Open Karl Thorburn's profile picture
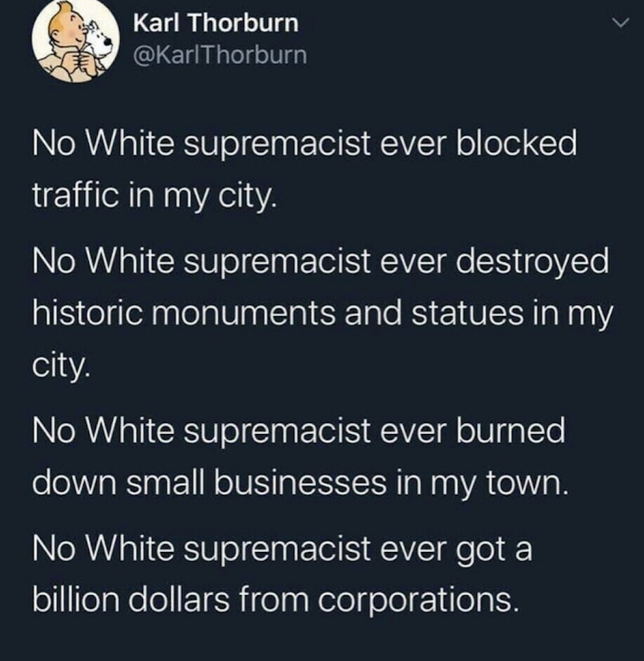 75,41
